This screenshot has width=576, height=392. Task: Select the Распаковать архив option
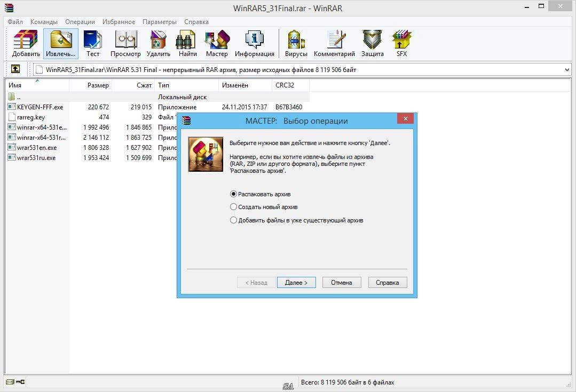click(260, 194)
